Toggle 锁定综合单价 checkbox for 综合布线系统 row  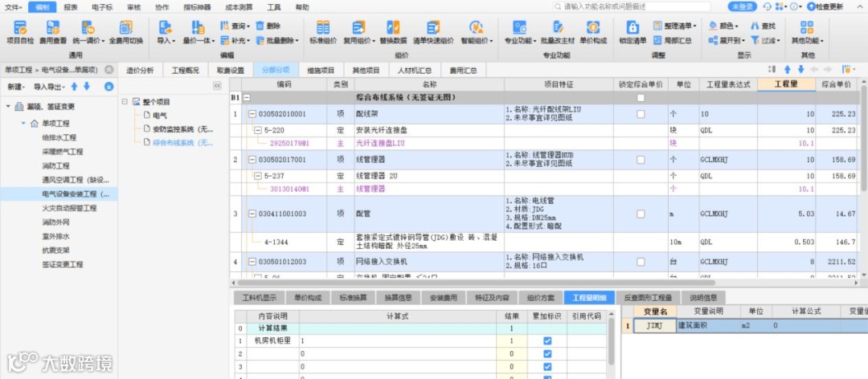(x=641, y=98)
